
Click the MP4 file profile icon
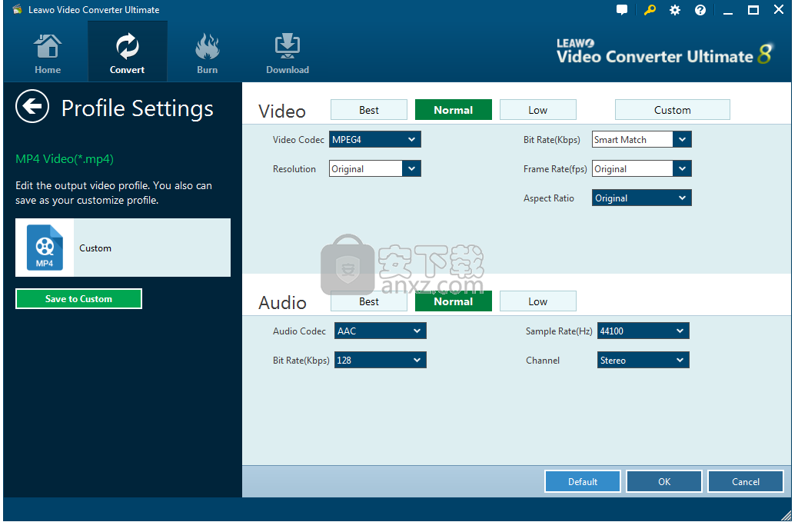pos(45,248)
